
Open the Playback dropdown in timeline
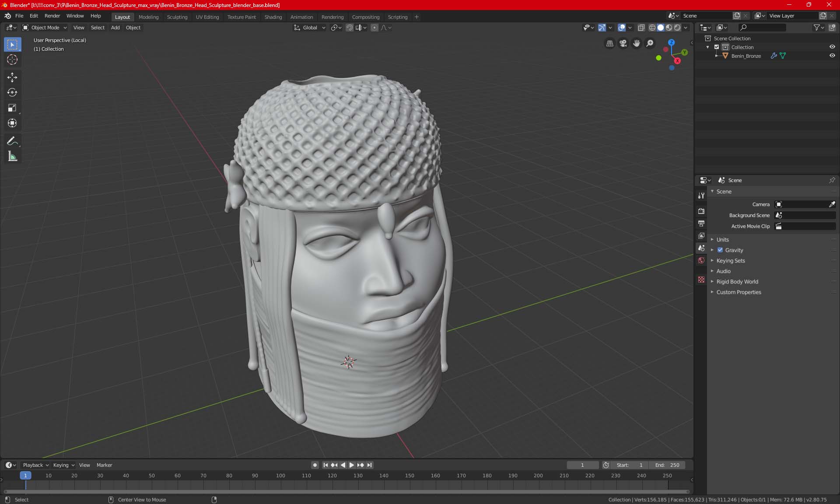pyautogui.click(x=35, y=465)
